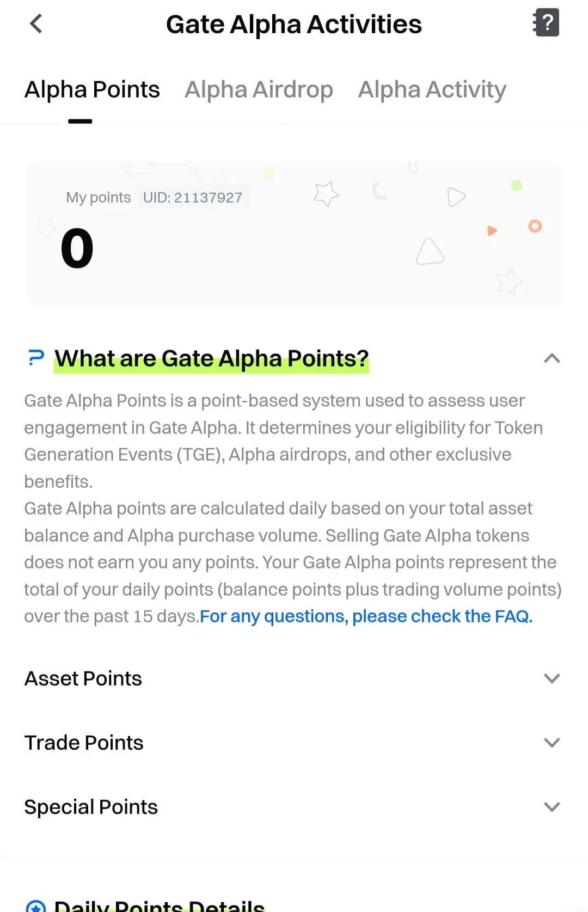Screen dimensions: 588x912
Task: Open the FAQ link for questions
Action: [x=366, y=616]
